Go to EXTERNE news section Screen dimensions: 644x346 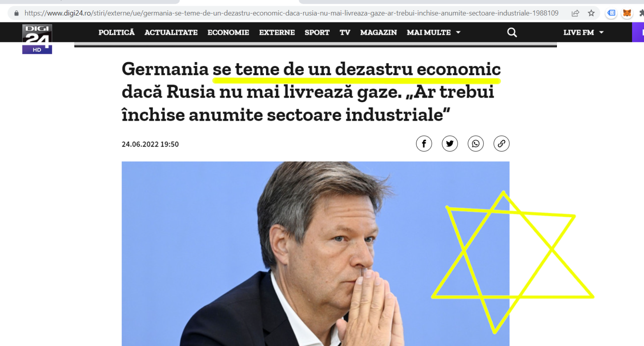tap(277, 32)
